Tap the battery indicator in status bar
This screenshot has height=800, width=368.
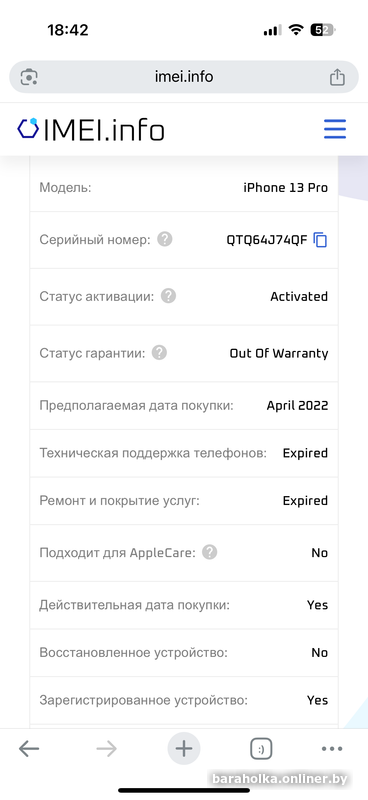pos(323,30)
